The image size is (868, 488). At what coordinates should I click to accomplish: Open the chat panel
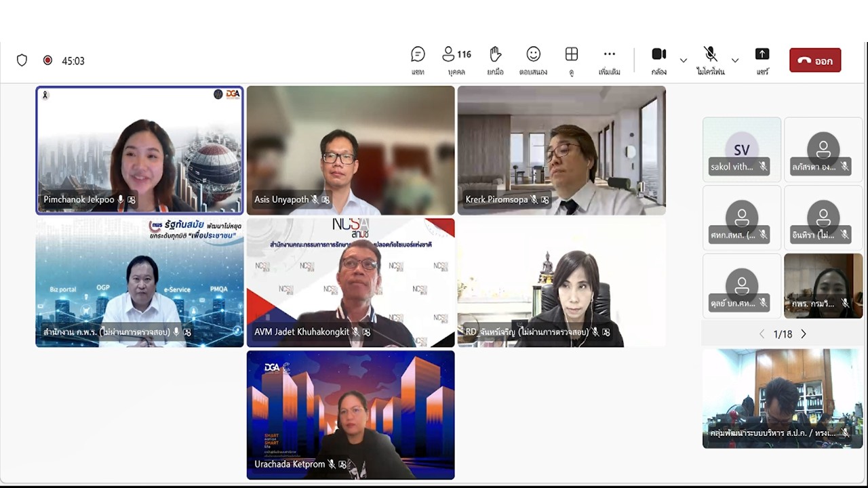coord(418,60)
